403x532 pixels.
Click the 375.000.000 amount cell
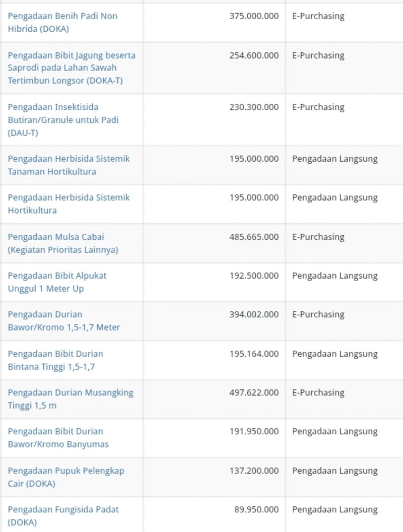click(254, 16)
